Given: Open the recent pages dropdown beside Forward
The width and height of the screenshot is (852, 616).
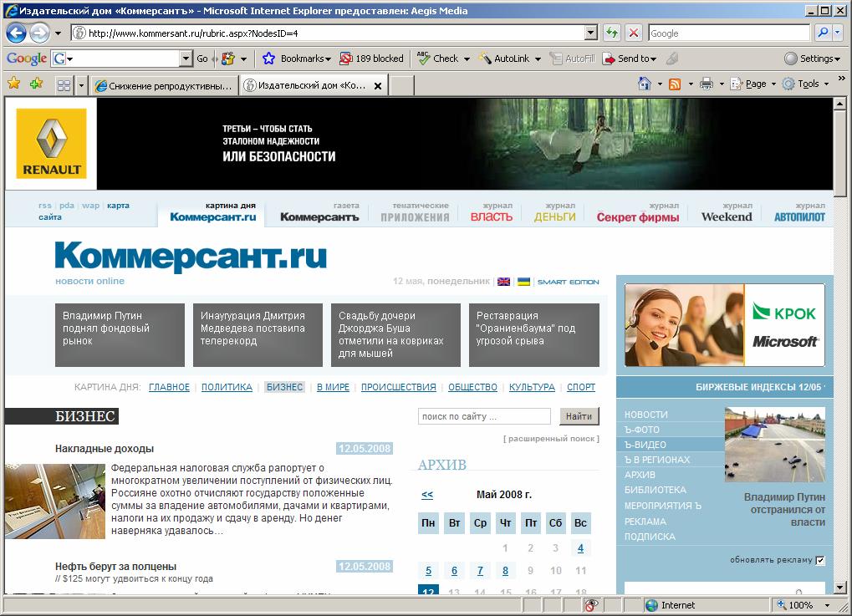Looking at the screenshot, I should coord(58,33).
